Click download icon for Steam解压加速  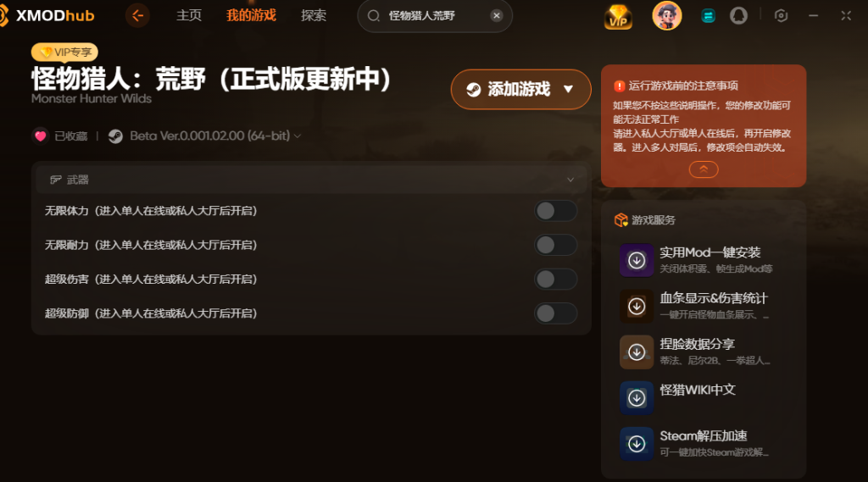637,444
